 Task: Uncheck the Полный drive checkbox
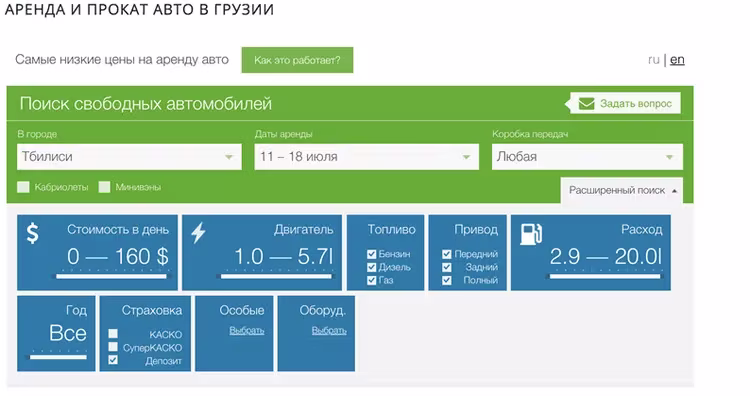[447, 280]
